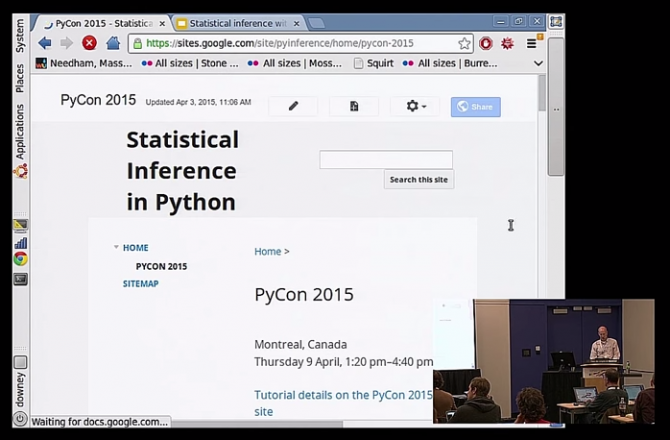Click the red Opera-style extension icon
This screenshot has height=440, width=670.
[x=486, y=43]
